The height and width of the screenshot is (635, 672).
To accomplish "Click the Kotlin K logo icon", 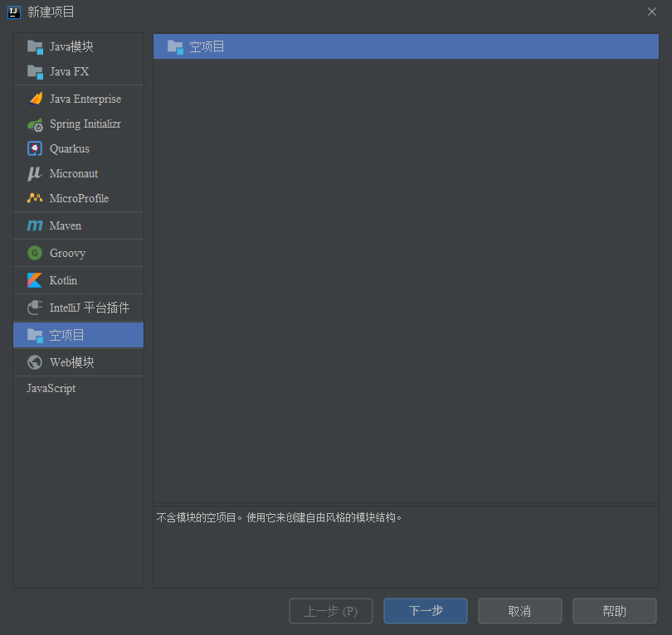I will [35, 280].
